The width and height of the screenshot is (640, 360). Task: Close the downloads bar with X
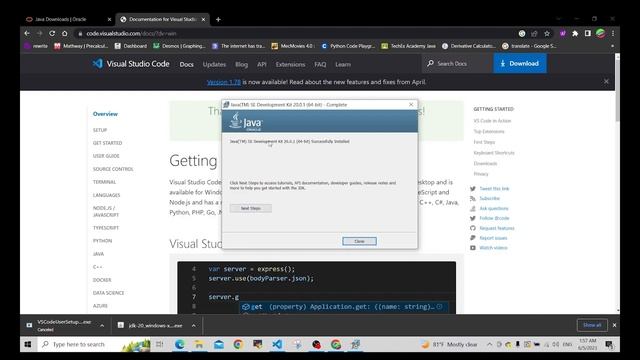coord(614,325)
